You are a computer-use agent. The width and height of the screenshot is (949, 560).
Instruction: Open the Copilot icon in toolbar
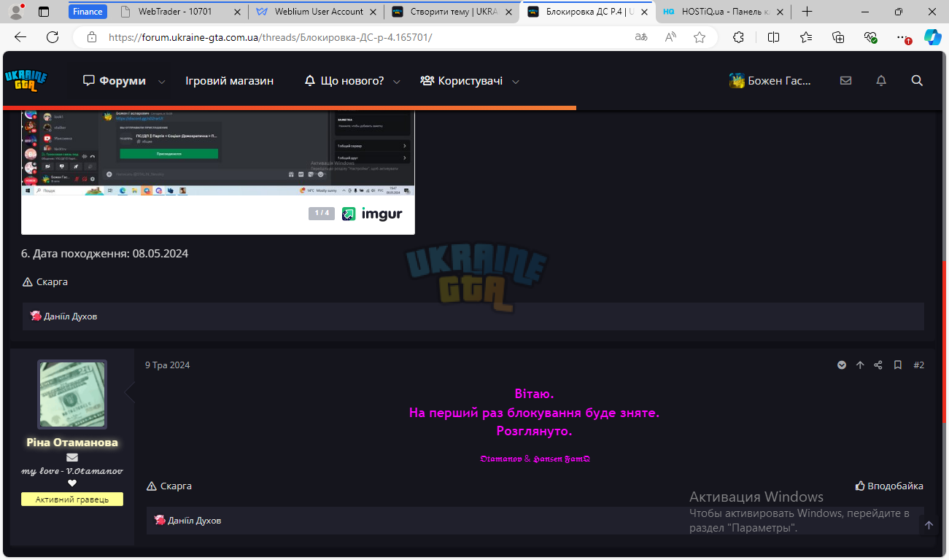(x=933, y=37)
